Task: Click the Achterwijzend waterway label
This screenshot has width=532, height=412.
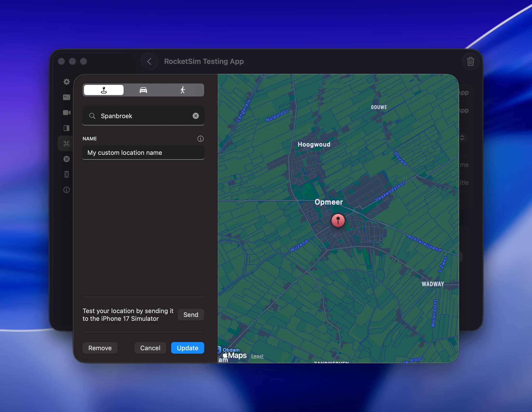Action: coord(424,243)
